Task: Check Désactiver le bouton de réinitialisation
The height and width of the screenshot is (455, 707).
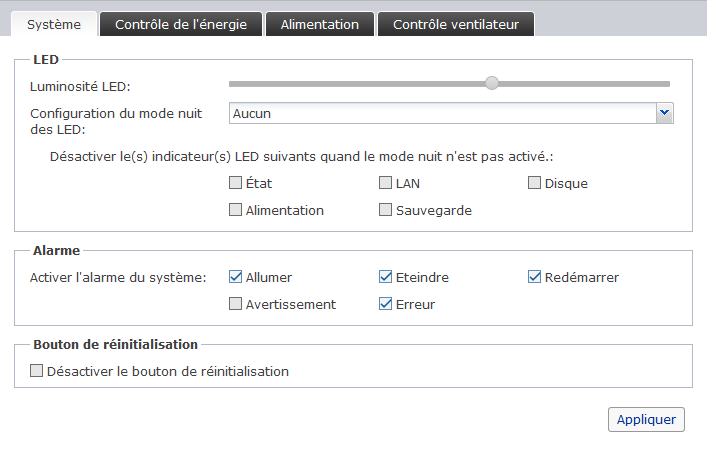Action: coord(38,371)
